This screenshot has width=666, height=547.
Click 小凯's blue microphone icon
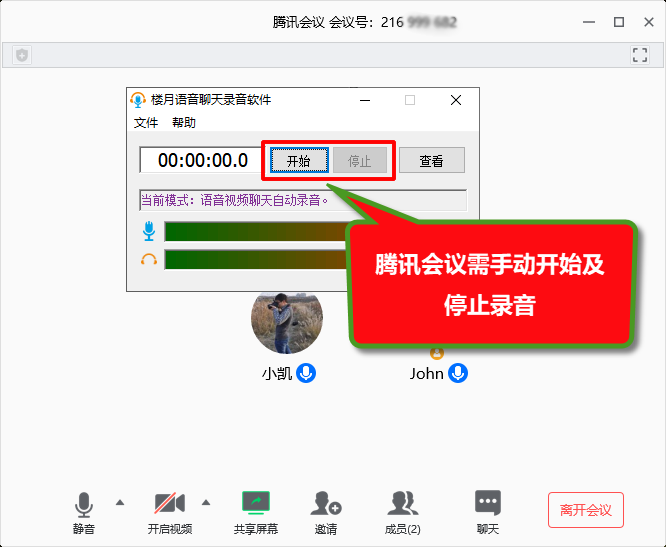tap(306, 373)
